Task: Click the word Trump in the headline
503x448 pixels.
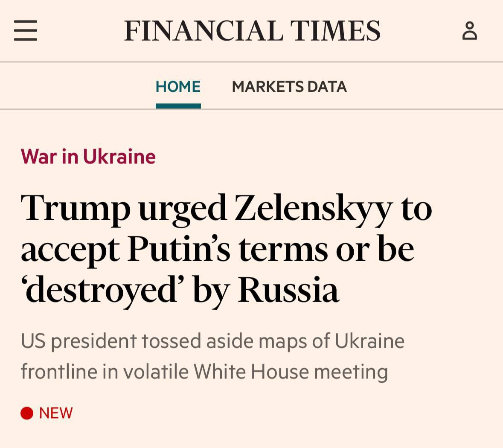Action: (76, 208)
